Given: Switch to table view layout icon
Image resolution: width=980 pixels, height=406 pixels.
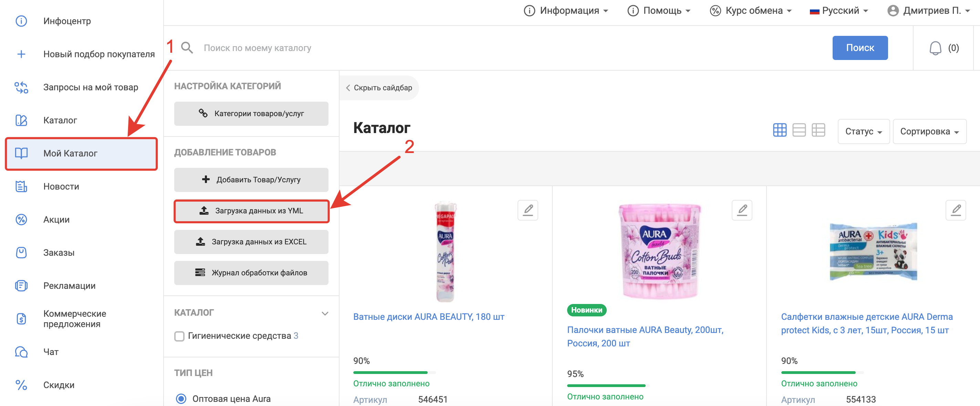Looking at the screenshot, I should 818,130.
